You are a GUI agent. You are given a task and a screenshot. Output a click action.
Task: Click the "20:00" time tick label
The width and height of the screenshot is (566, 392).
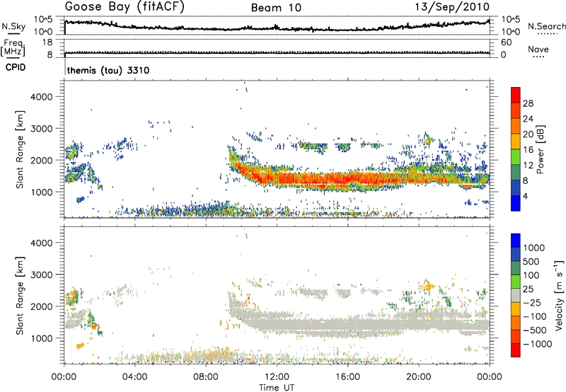(418, 377)
